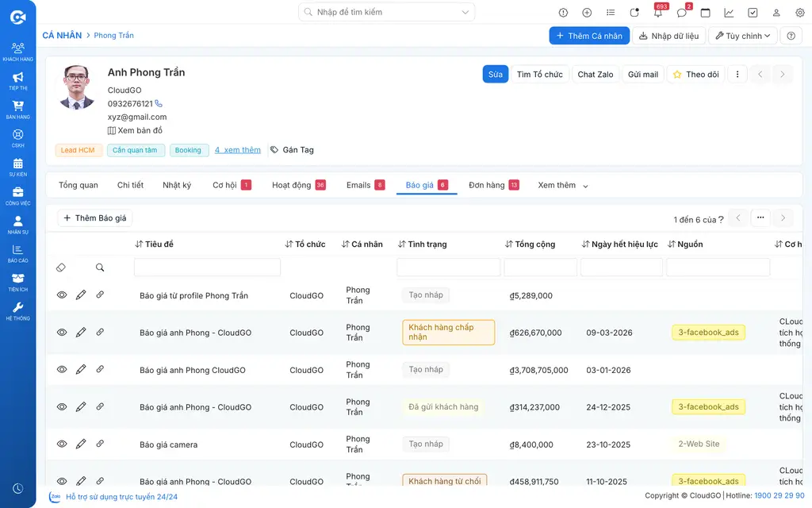Viewport: 812px width, 508px height.
Task: Open the Tiện ích utilities module
Action: point(17,283)
